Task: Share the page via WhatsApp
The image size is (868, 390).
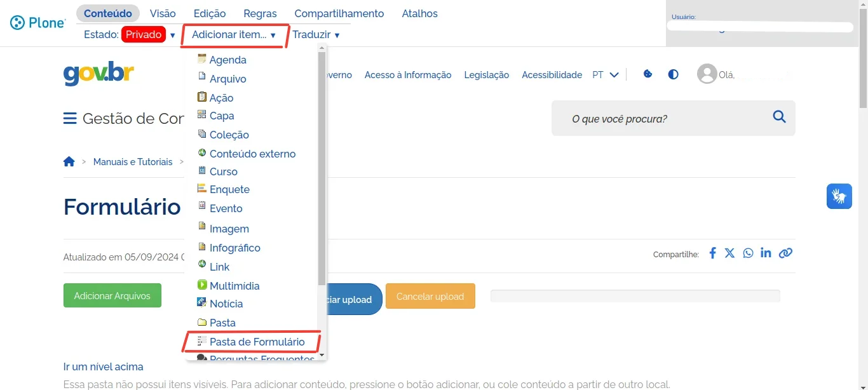Action: coord(748,253)
